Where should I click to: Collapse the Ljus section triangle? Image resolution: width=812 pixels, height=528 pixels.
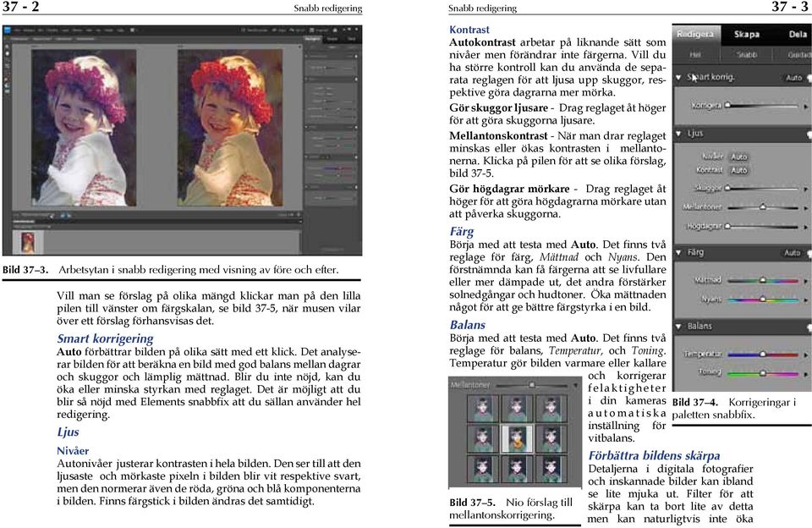click(678, 134)
